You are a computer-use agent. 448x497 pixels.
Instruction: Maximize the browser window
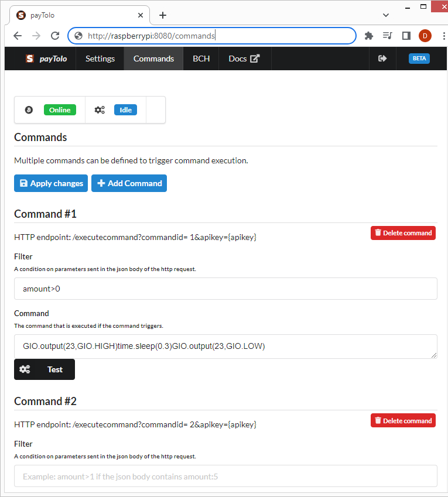423,6
